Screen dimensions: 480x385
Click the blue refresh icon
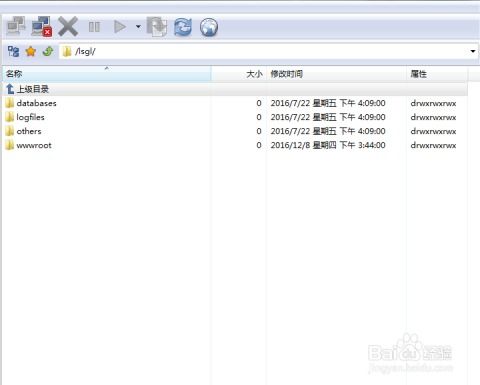pos(183,27)
